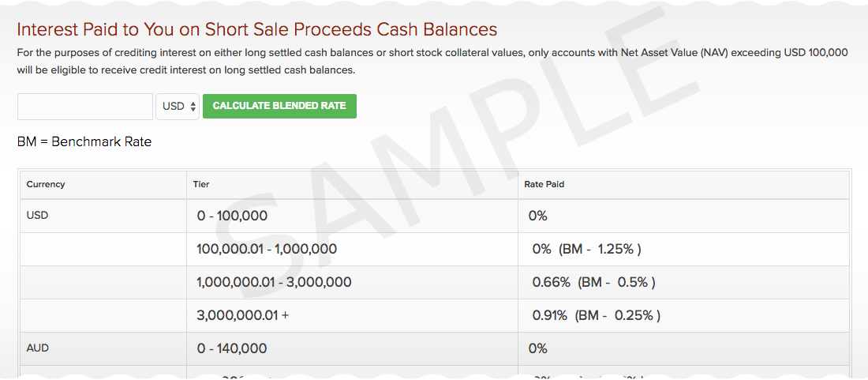Click the 3,000,000.01 + tier cell
The image size is (868, 380).
click(243, 315)
